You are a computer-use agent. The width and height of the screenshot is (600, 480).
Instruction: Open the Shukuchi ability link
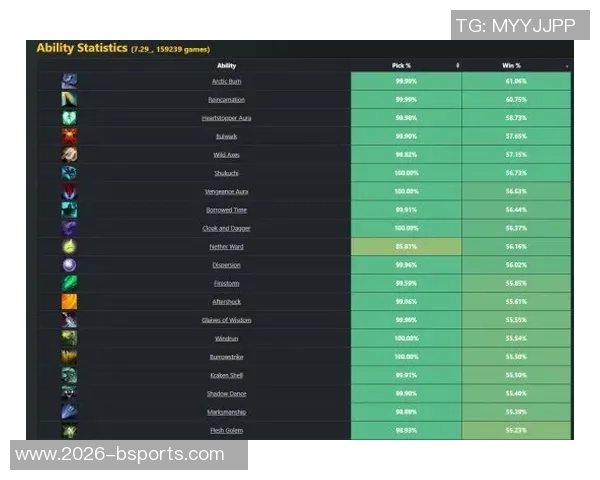pos(226,173)
